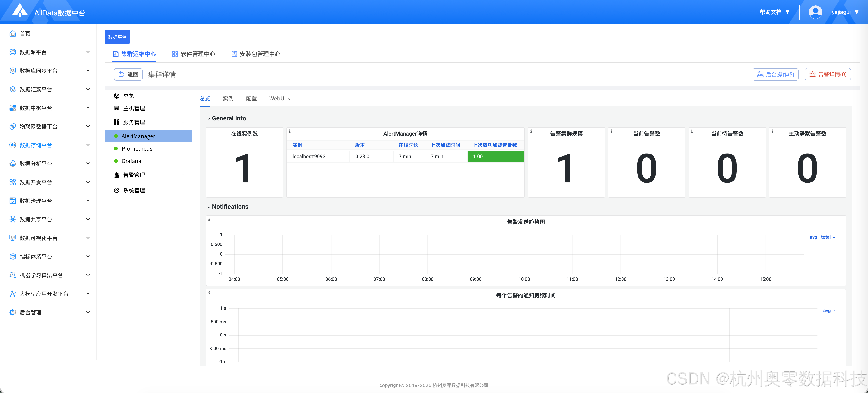Open 服务管理 three-dot menu
Viewport: 868px width, 393px height.
coord(172,122)
